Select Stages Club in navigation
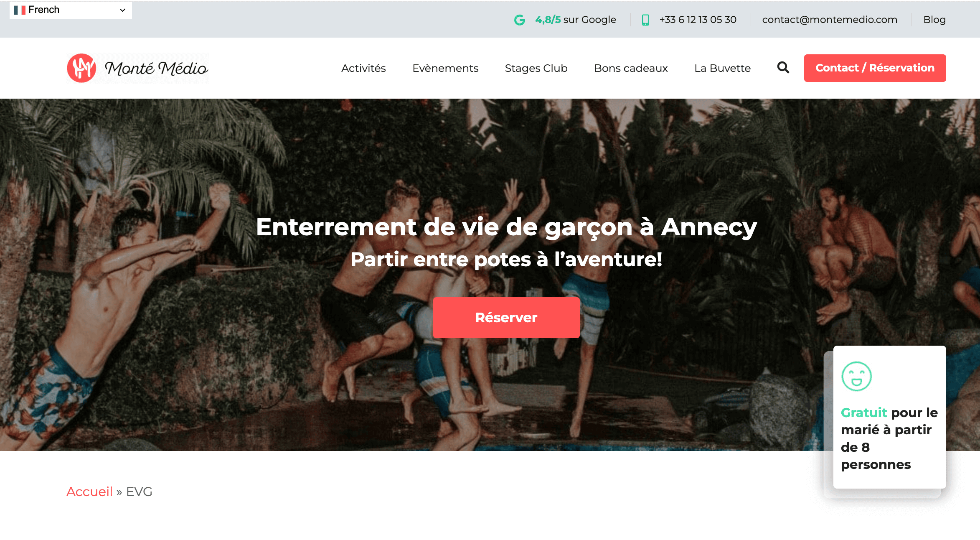This screenshot has width=980, height=540. [536, 68]
